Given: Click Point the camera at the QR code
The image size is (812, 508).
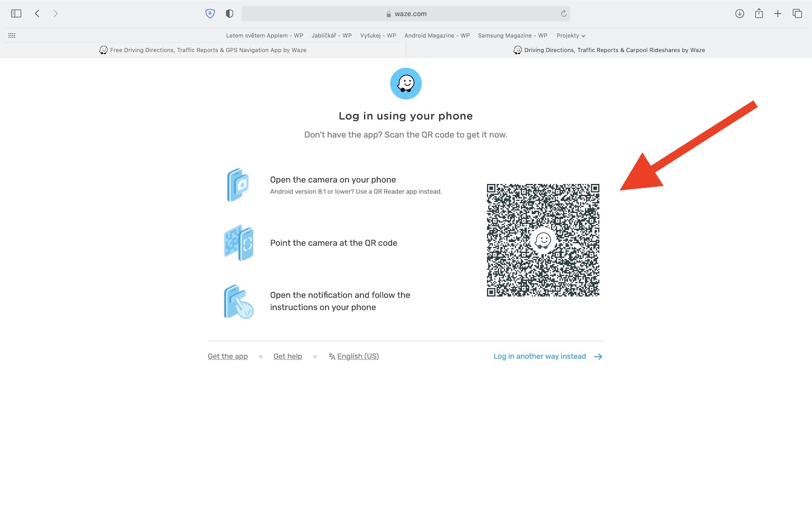Looking at the screenshot, I should pyautogui.click(x=334, y=243).
